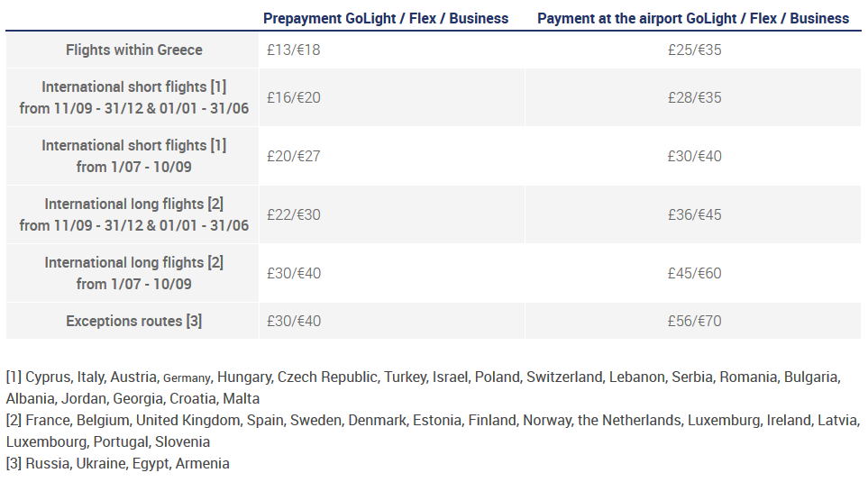868x482 pixels.
Task: Click the £22/€30 prepayment cell
Action: click(294, 214)
